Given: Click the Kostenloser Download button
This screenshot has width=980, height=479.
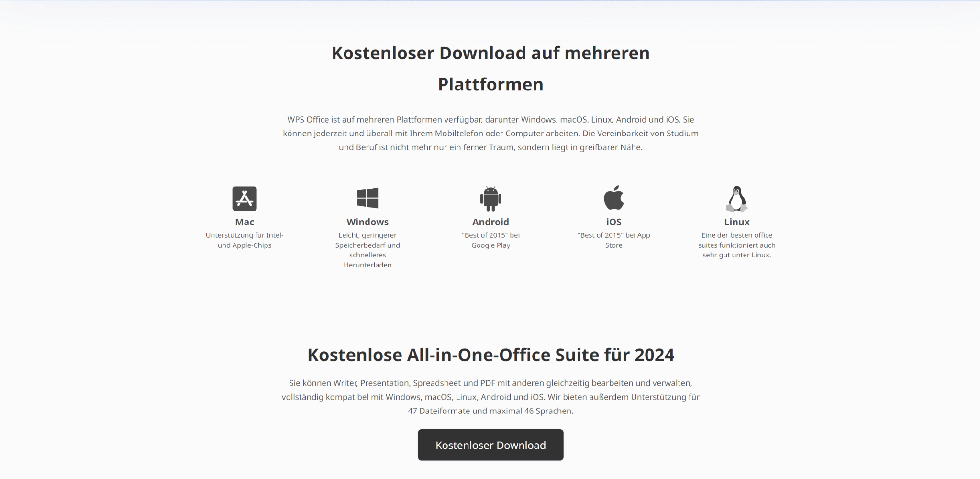Looking at the screenshot, I should 490,445.
